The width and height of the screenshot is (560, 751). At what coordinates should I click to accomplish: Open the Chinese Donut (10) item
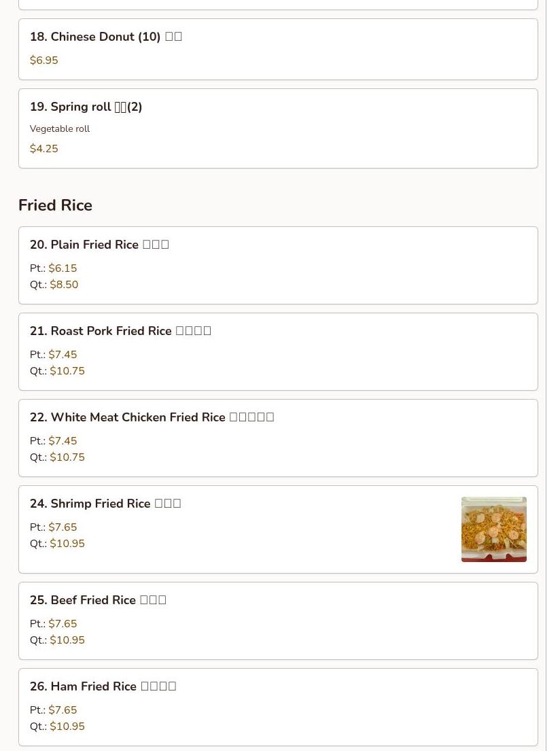click(x=105, y=37)
